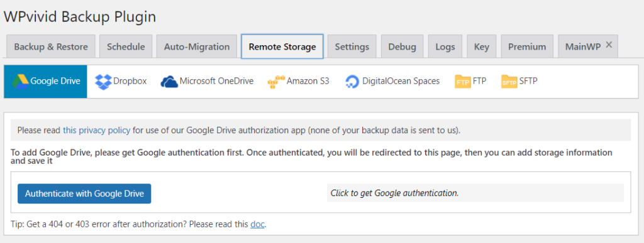Open the Settings tab
This screenshot has width=644, height=243.
click(352, 46)
